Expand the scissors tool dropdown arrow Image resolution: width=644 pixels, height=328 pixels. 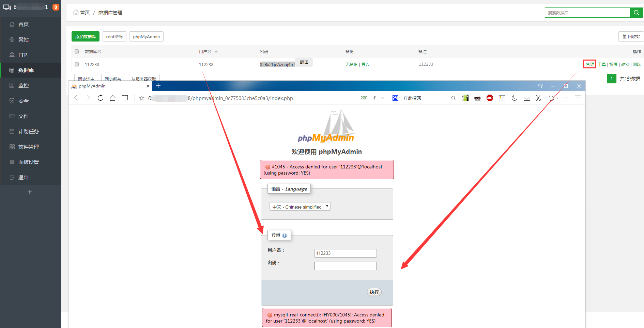pyautogui.click(x=544, y=98)
